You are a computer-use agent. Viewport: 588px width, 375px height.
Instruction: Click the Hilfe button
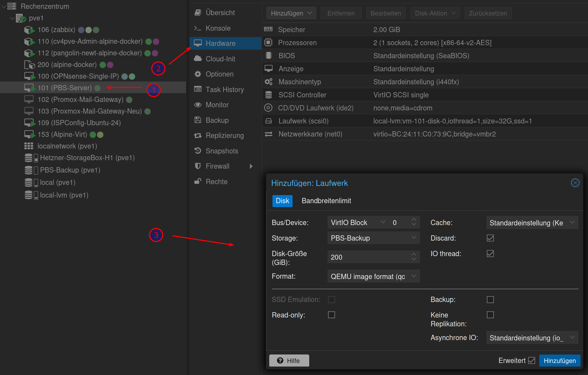click(289, 361)
